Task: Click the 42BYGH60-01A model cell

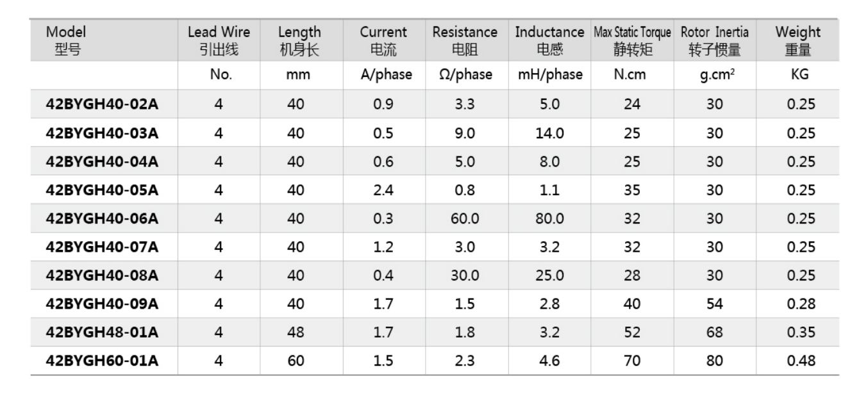Action: 102,361
